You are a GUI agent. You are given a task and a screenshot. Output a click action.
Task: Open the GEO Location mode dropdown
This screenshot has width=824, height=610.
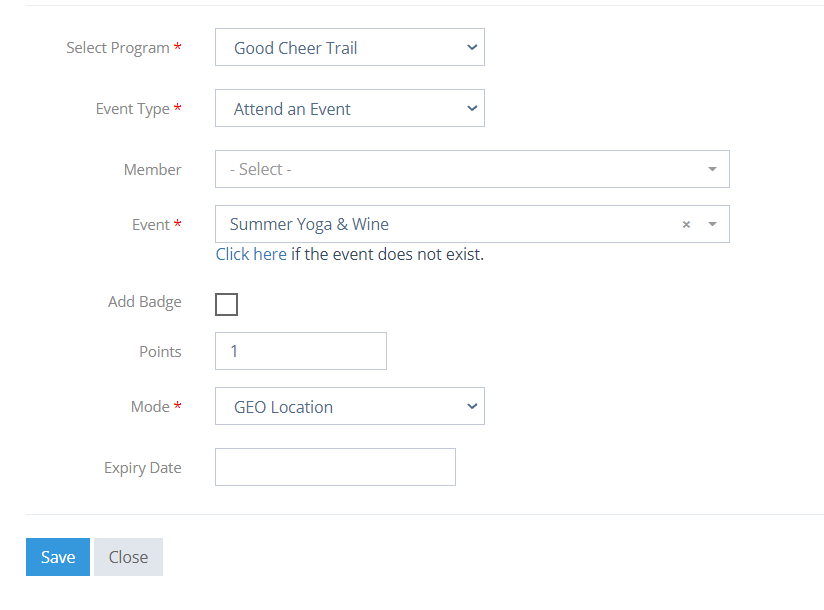[349, 406]
